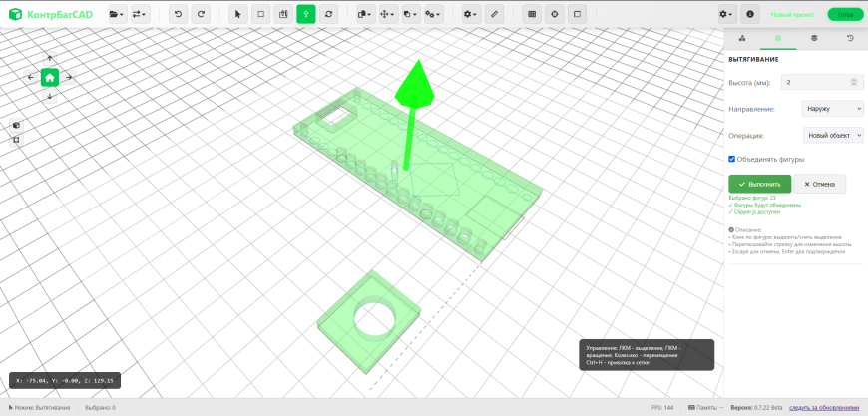This screenshot has height=416, width=868.
Task: Toggle the active extrude tool
Action: (306, 14)
